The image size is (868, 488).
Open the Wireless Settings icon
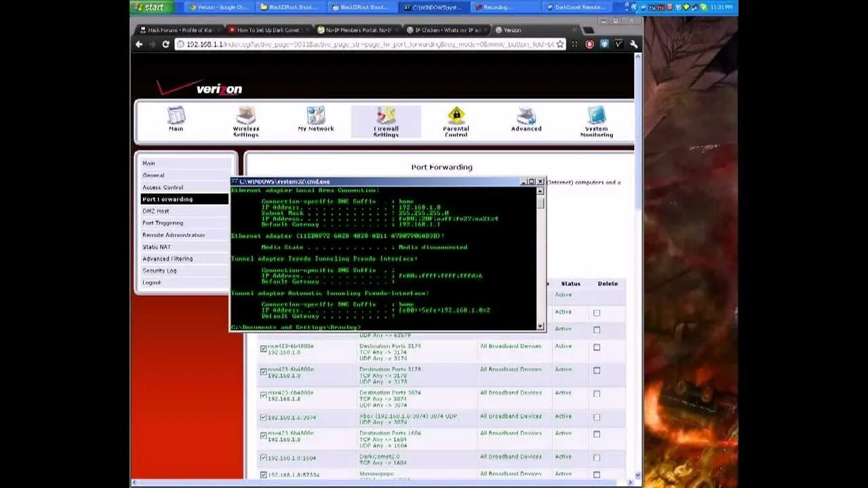coord(245,122)
